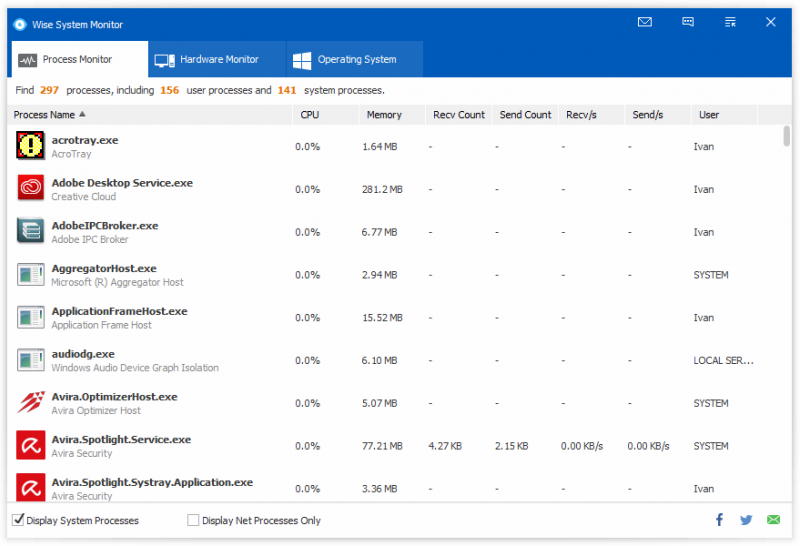Click the ApplicationFrameHost.exe icon
This screenshot has height=546, width=800.
pyautogui.click(x=30, y=317)
